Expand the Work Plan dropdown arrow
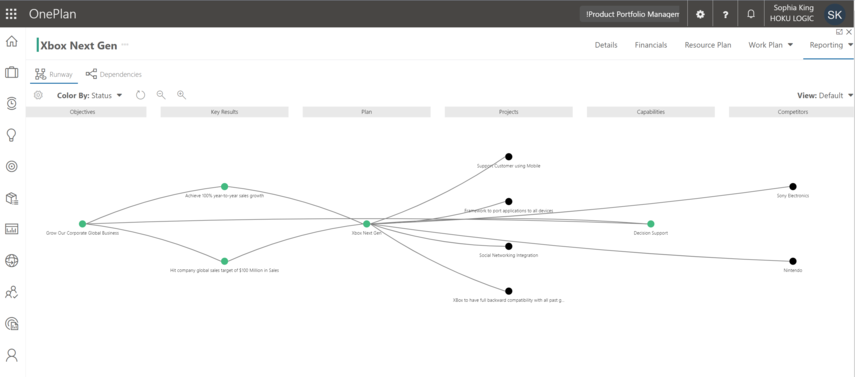This screenshot has height=377, width=855. (x=790, y=45)
